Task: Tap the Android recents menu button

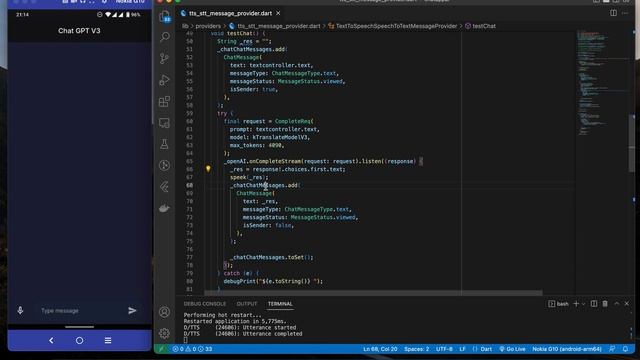Action: point(108,340)
